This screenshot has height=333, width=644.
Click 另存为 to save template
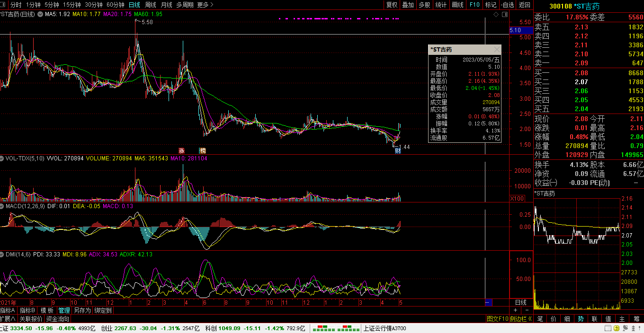point(82,310)
